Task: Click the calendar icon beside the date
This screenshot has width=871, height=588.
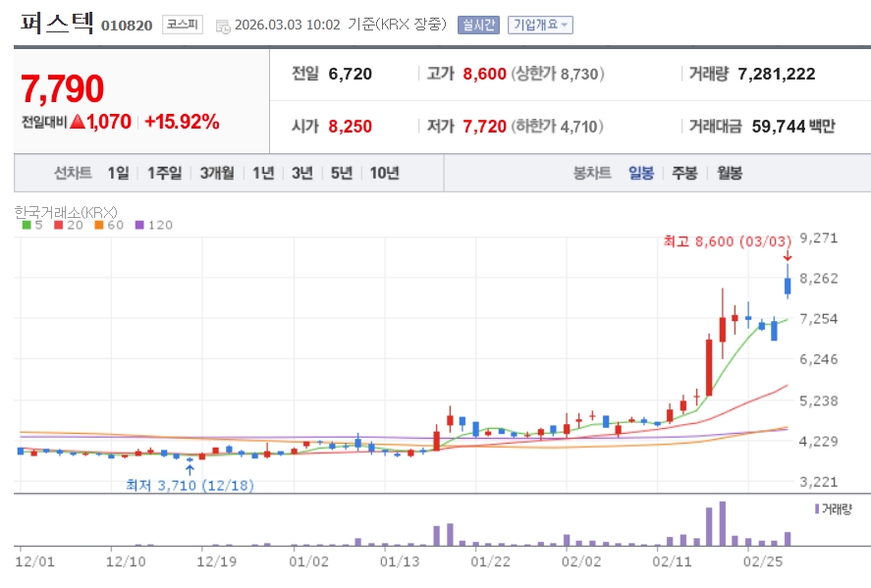Action: click(x=223, y=27)
